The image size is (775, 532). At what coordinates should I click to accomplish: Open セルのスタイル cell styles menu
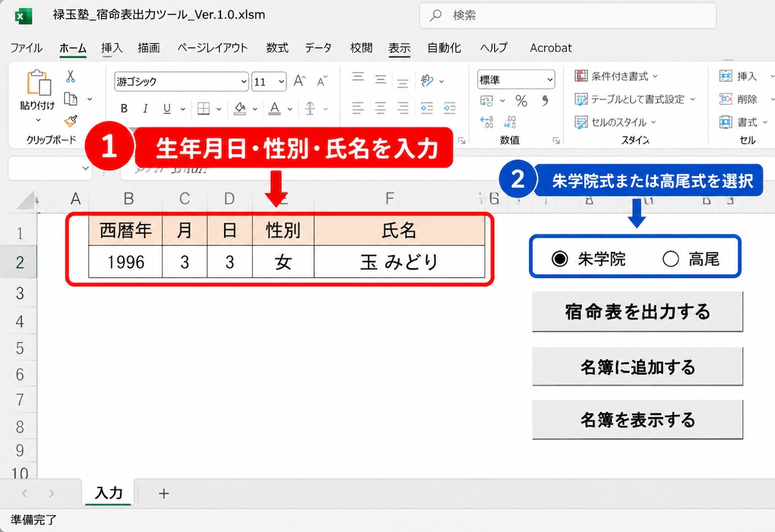tap(616, 122)
